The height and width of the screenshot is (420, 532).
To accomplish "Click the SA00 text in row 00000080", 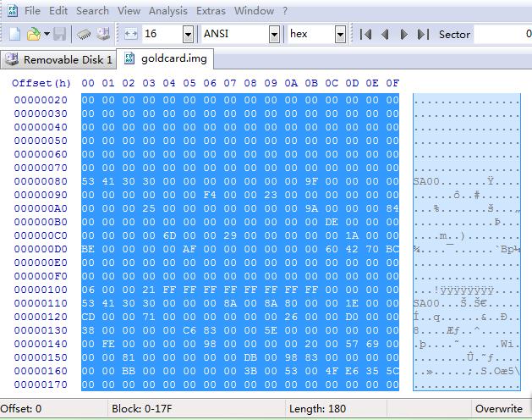I will (426, 181).
